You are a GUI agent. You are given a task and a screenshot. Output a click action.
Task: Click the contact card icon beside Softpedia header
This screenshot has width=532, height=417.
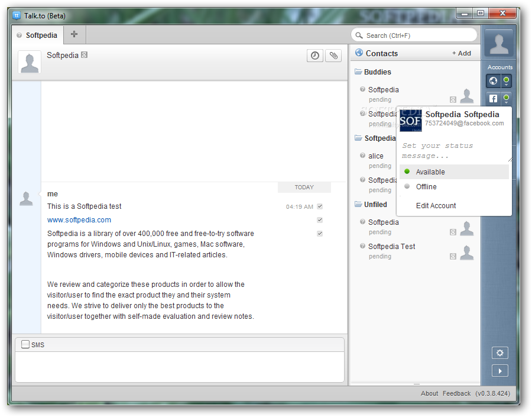(x=84, y=54)
